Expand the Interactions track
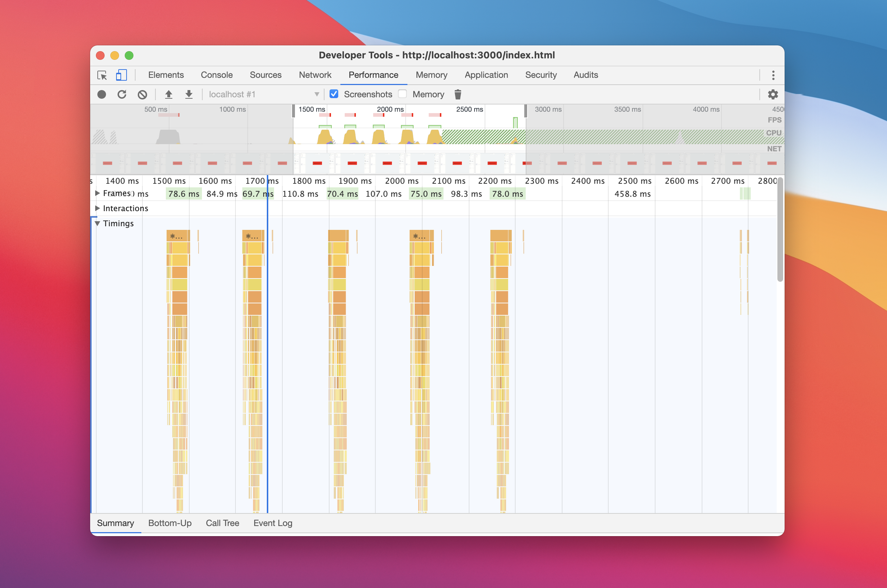The height and width of the screenshot is (588, 887). [97, 208]
